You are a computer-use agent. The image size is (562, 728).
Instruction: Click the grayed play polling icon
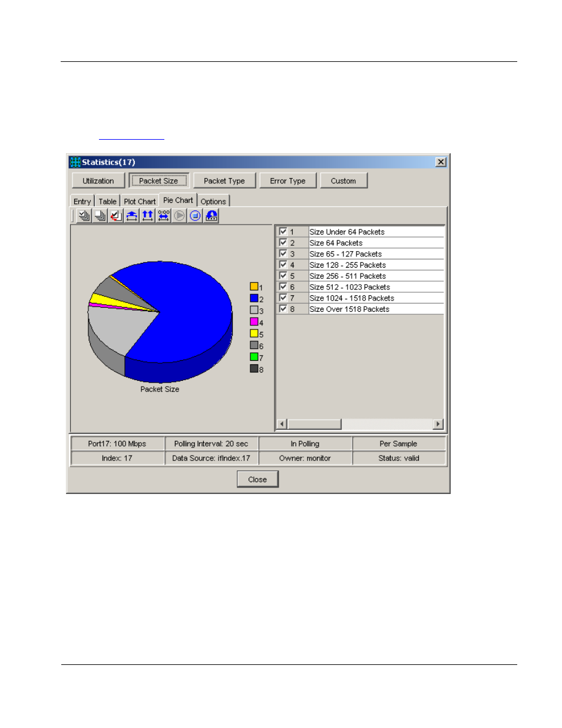(180, 216)
